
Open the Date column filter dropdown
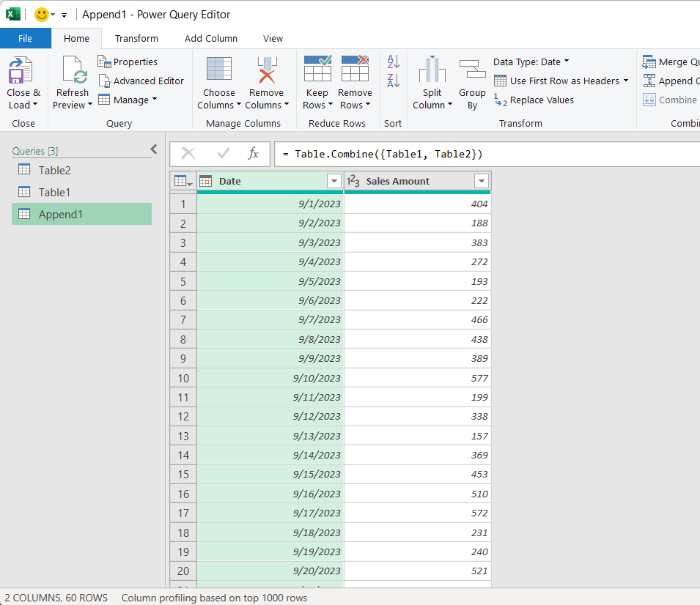(334, 182)
